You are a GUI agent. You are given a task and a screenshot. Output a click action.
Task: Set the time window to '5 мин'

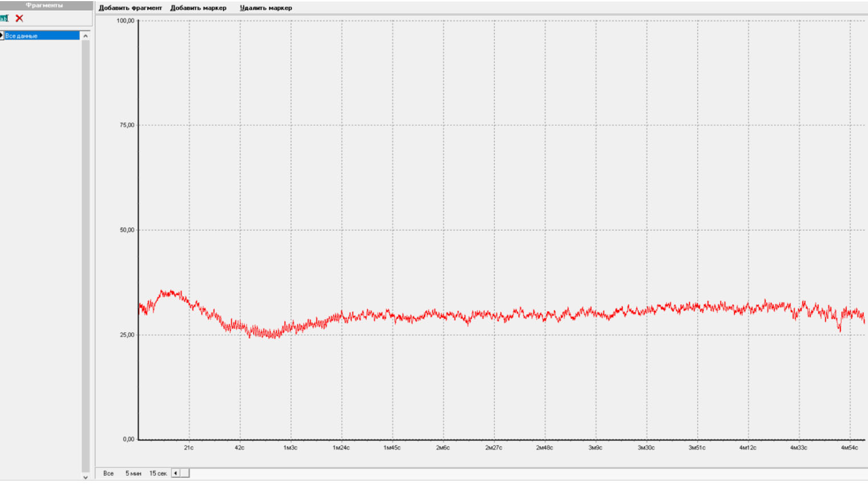coord(133,473)
